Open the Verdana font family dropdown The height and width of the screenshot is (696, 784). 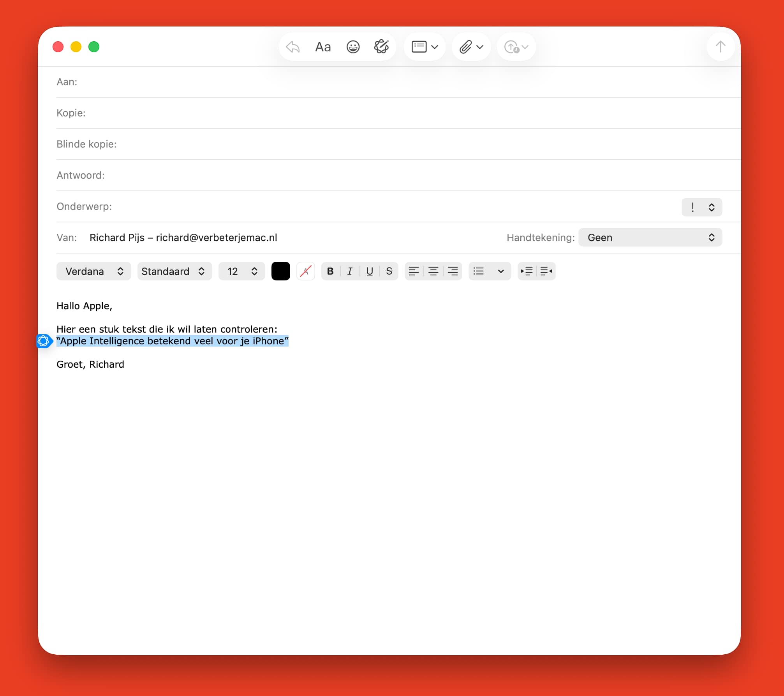93,271
